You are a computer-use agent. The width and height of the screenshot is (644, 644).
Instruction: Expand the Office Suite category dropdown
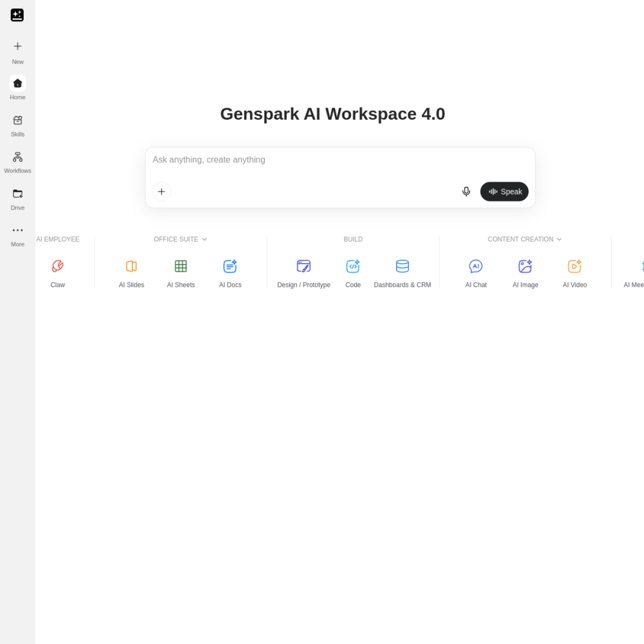[x=180, y=239]
